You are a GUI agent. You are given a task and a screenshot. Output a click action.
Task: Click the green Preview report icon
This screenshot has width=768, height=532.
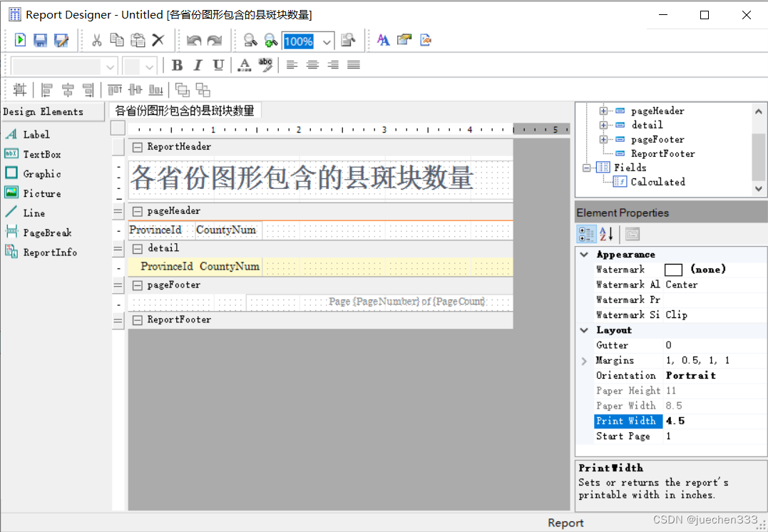pos(21,41)
